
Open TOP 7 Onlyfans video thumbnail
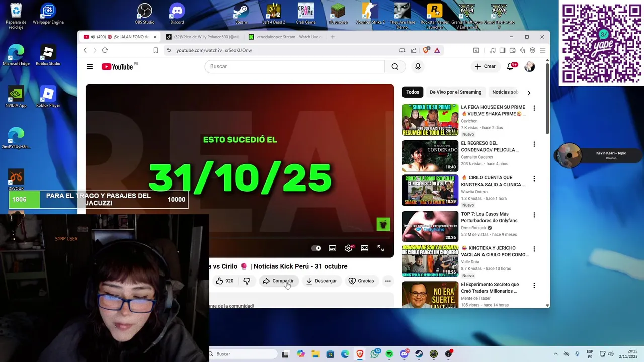(x=430, y=227)
